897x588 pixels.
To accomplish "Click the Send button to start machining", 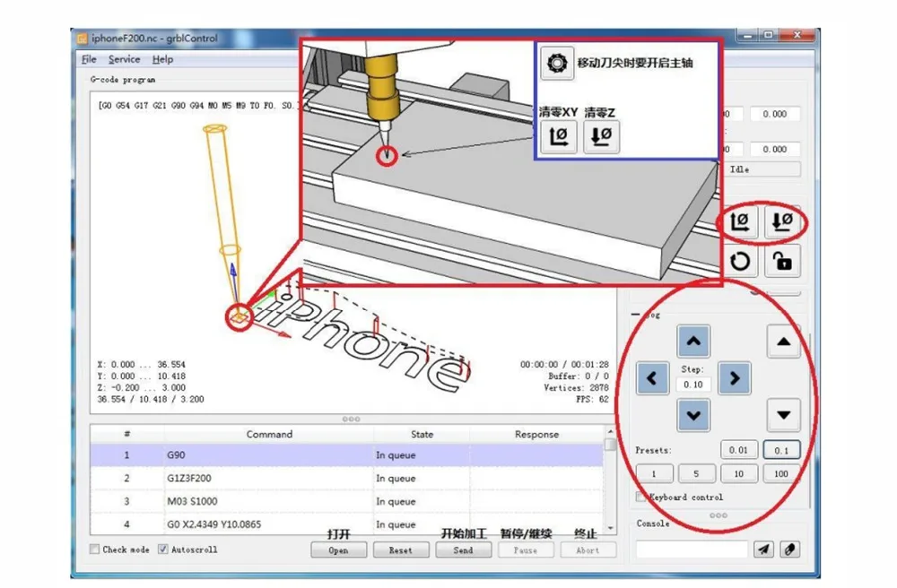I will click(x=463, y=550).
